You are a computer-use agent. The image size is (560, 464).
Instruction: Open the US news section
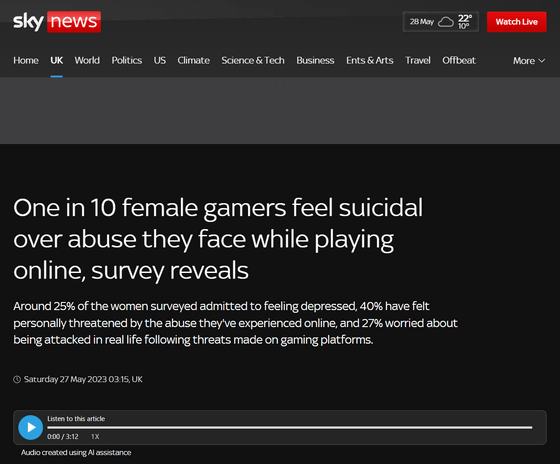(x=160, y=60)
